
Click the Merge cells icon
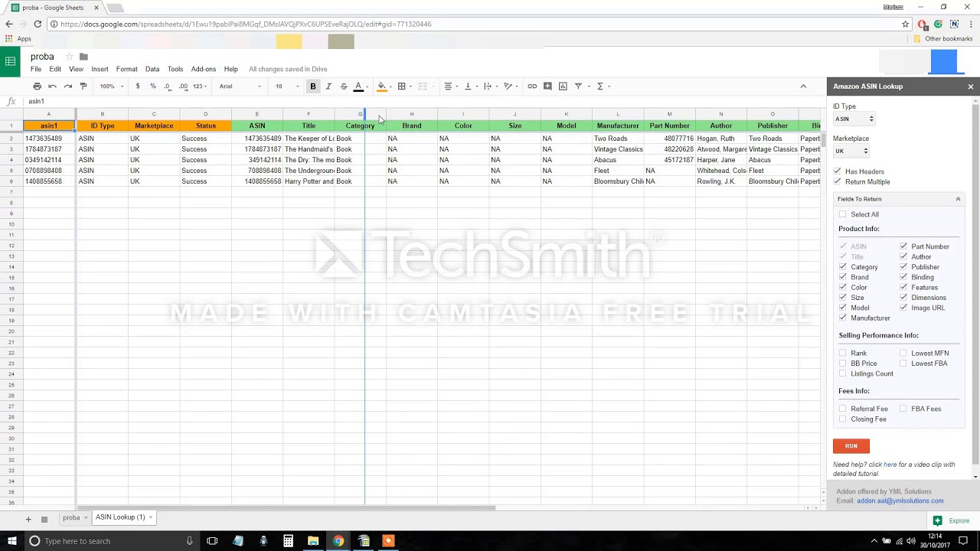tap(423, 86)
